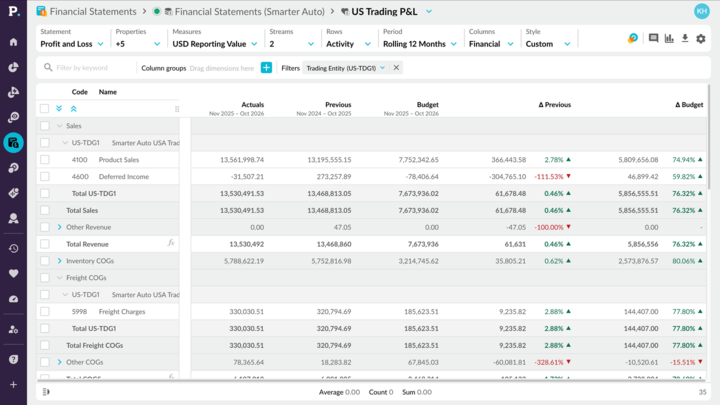Expand all rows double-down arrow icon
Viewport: 720px width, 405px height.
[x=59, y=108]
